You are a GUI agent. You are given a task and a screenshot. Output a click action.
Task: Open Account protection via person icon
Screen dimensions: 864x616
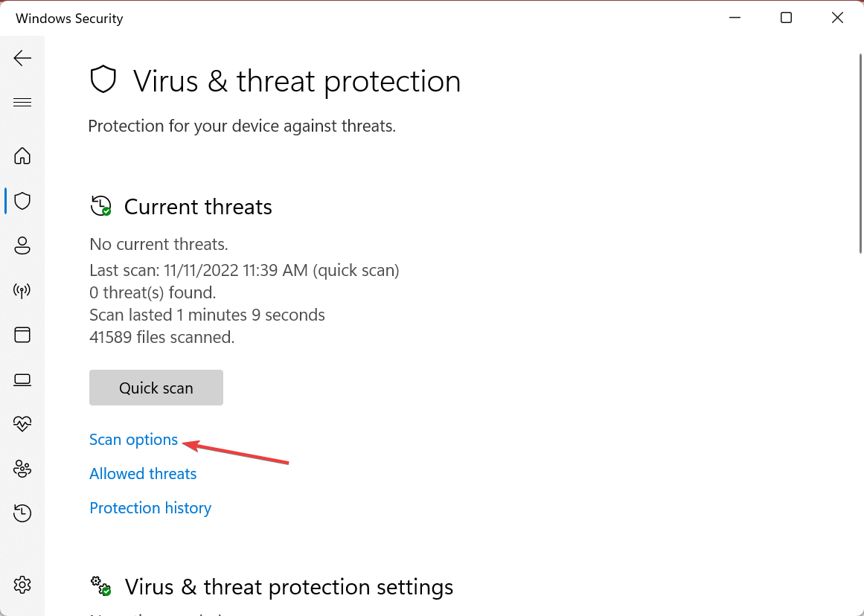pyautogui.click(x=22, y=246)
